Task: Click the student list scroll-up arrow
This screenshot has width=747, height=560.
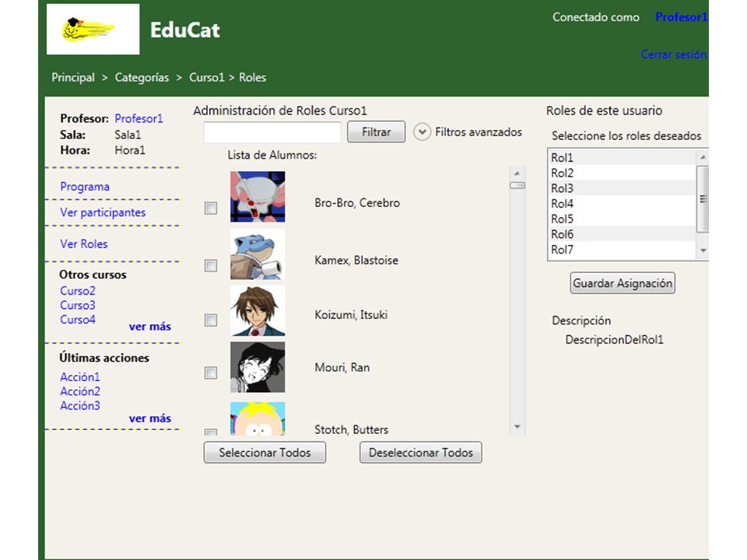Action: click(517, 173)
